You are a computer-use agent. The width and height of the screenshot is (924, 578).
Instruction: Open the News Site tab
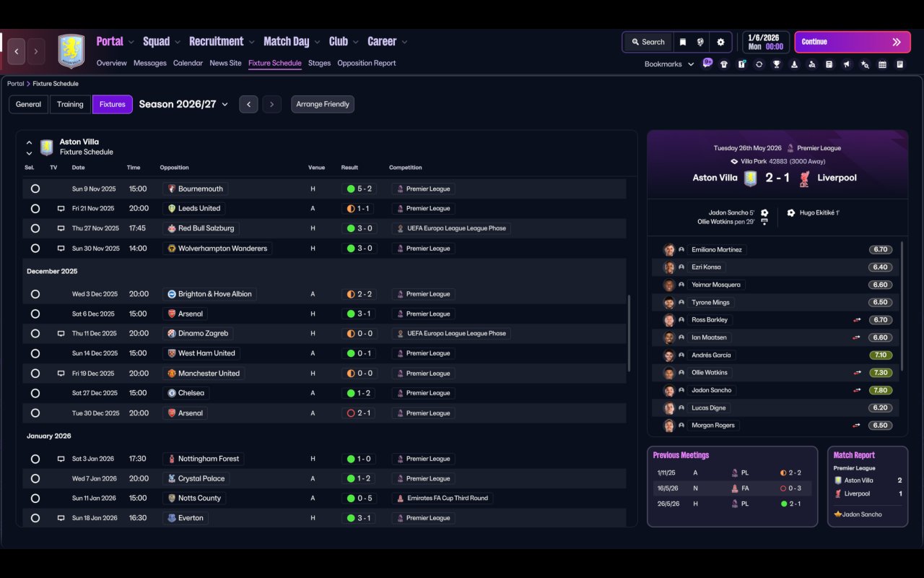225,63
